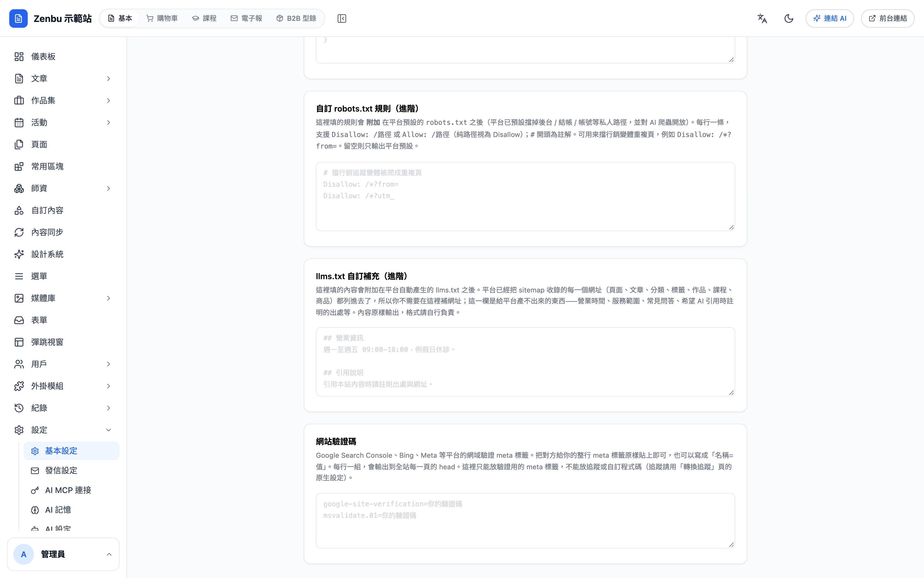This screenshot has width=924, height=578.
Task: Switch to the 電子報 tab
Action: [x=246, y=18]
